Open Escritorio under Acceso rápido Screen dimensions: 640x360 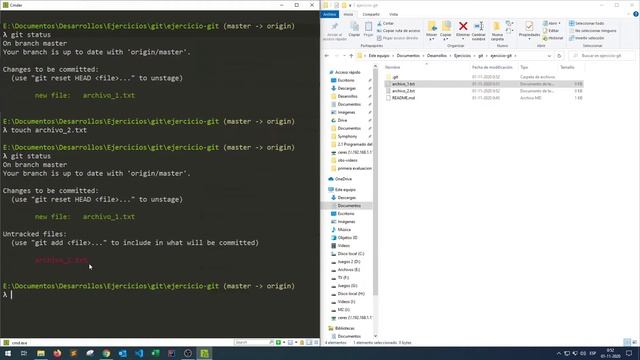coord(345,80)
